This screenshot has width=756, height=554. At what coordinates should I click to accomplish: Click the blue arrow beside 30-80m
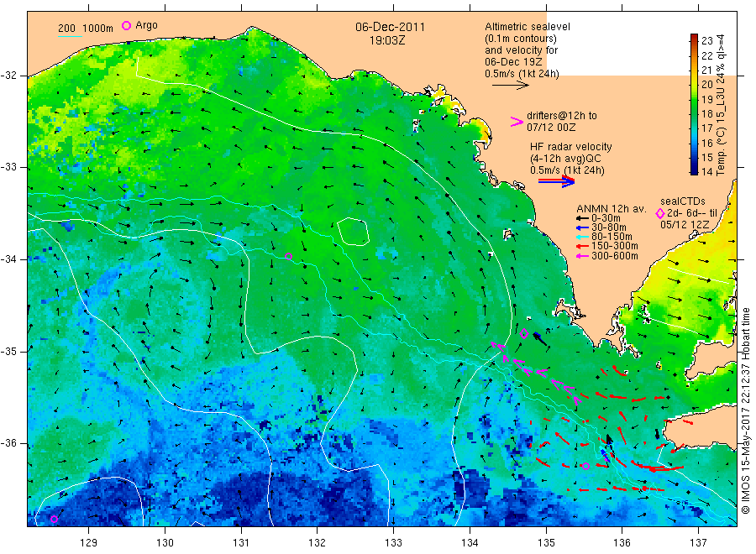(x=582, y=227)
